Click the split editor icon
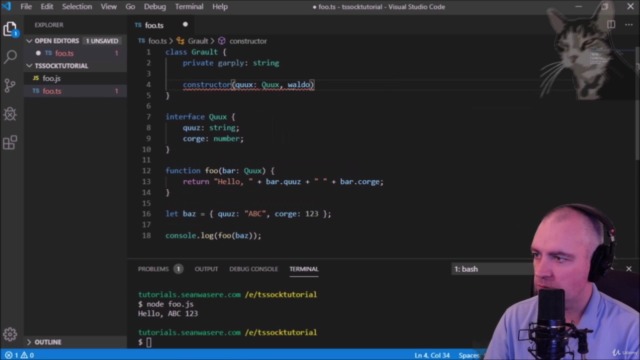This screenshot has width=640, height=360. [x=611, y=24]
